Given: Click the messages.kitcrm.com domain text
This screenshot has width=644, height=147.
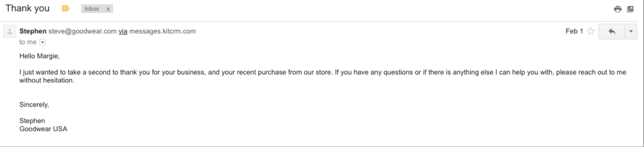Looking at the screenshot, I should (x=163, y=31).
